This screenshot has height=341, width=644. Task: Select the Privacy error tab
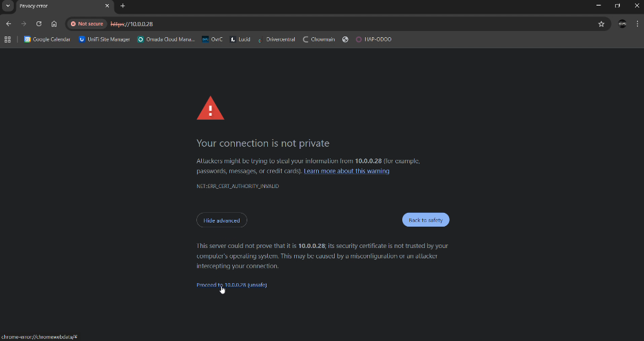click(x=59, y=6)
